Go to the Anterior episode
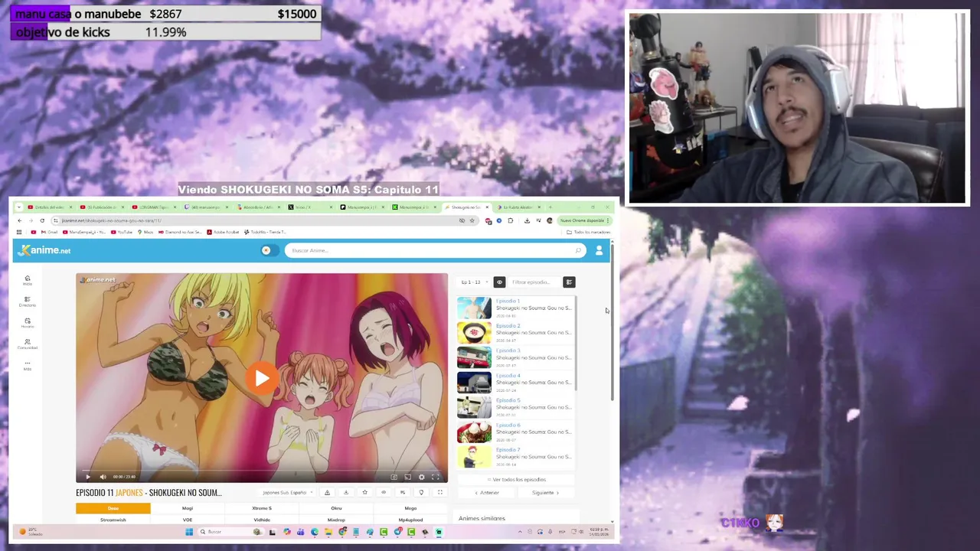The image size is (980, 551). click(x=487, y=493)
